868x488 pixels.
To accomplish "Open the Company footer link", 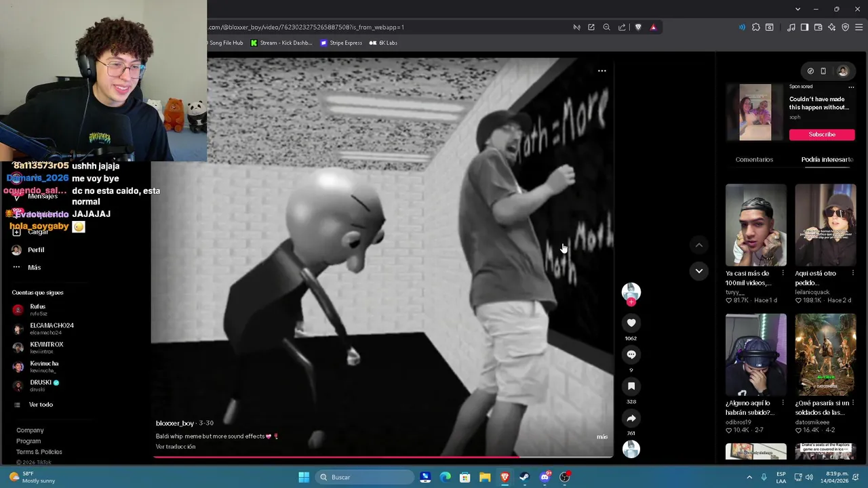I will 30,430.
